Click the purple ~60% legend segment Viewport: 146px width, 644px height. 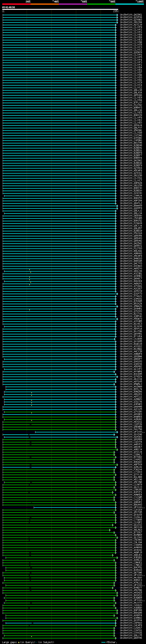point(73,4)
